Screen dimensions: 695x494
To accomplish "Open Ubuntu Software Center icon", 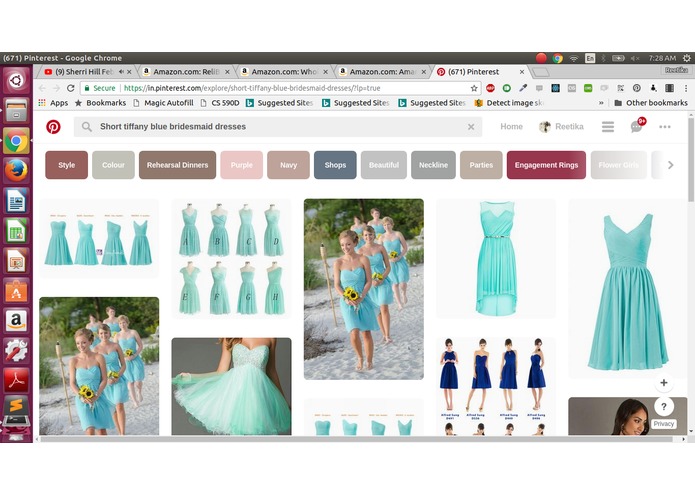I will [16, 291].
